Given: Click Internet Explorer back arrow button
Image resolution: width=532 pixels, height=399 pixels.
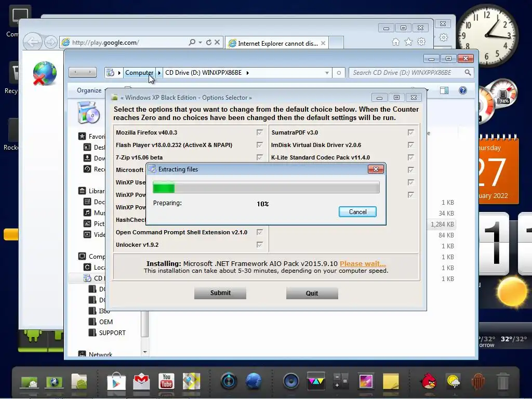Looking at the screenshot, I should coord(33,42).
